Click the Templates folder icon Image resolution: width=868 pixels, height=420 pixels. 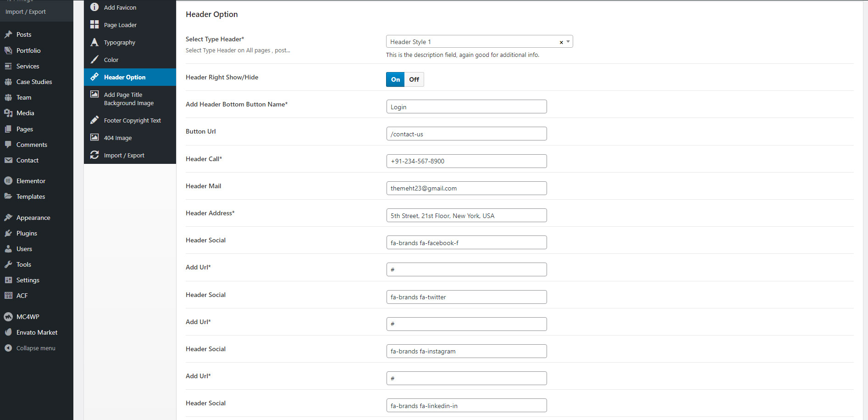pos(8,196)
